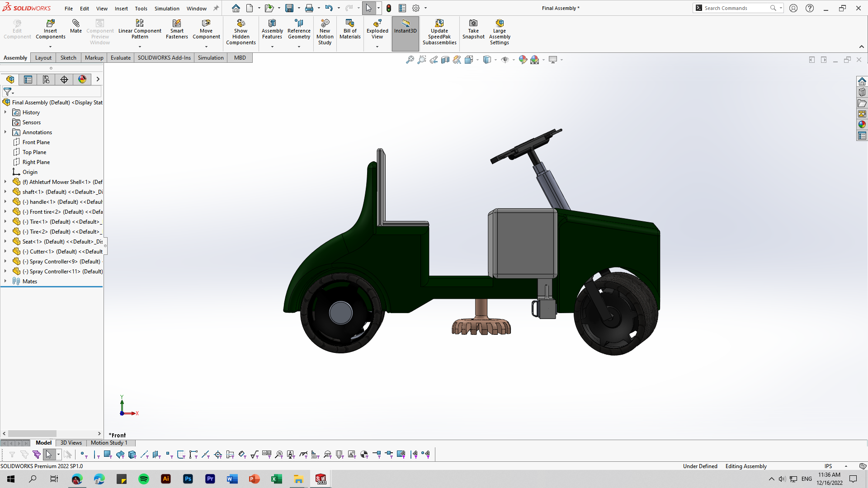Click the Section View icon

[x=445, y=60]
